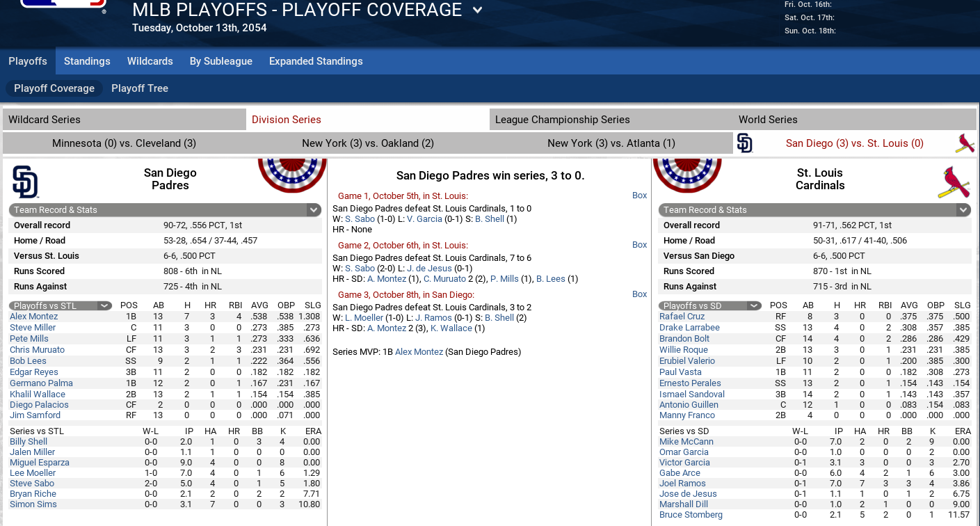This screenshot has height=526, width=980.
Task: Click small Padres logo in series selector
Action: (744, 143)
